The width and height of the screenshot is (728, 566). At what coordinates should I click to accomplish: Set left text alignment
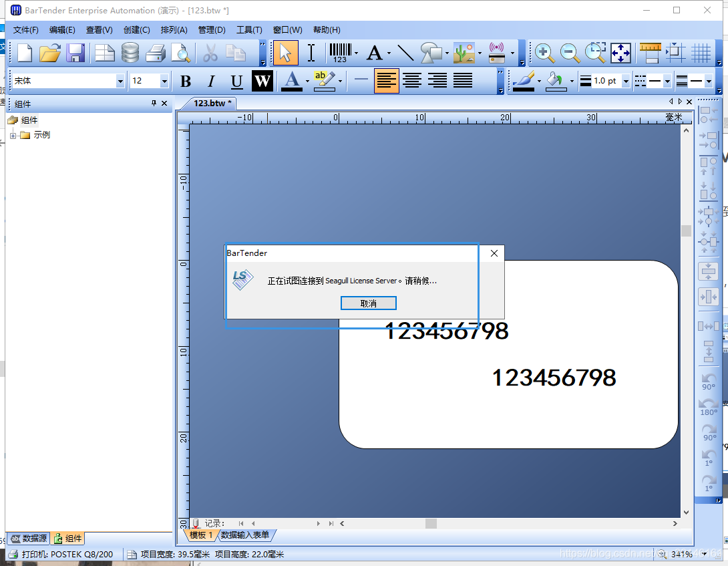[386, 81]
